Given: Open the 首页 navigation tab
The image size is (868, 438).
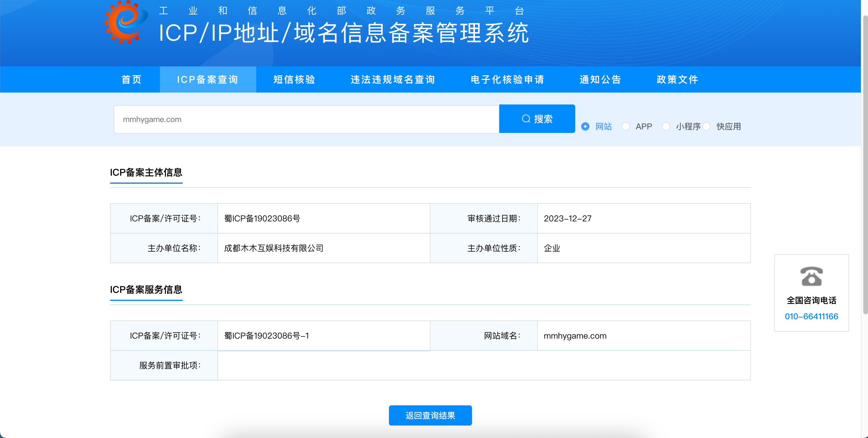Looking at the screenshot, I should tap(131, 80).
